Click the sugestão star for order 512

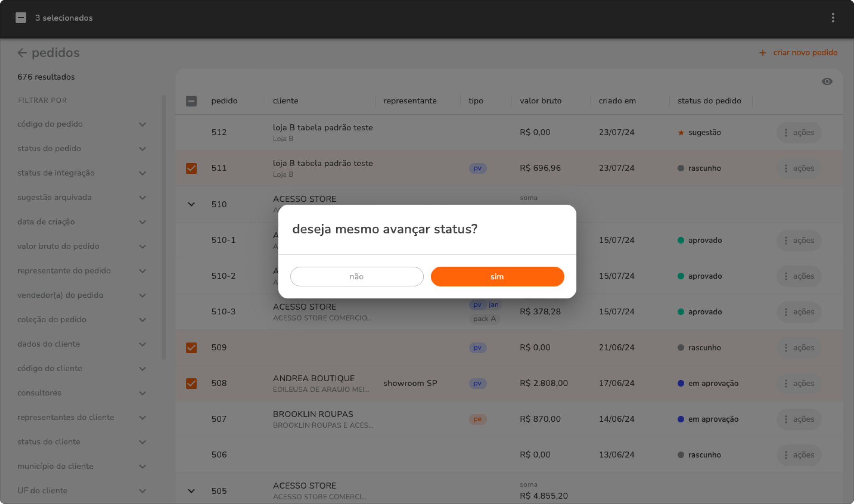pyautogui.click(x=681, y=132)
